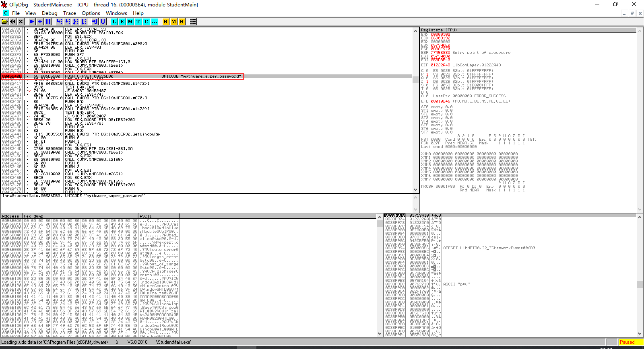644x349 pixels.
Task: Click the Open executable folder icon
Action: [x=5, y=22]
